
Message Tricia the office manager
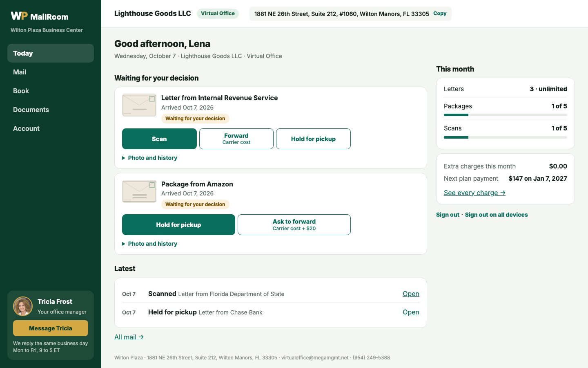click(51, 328)
